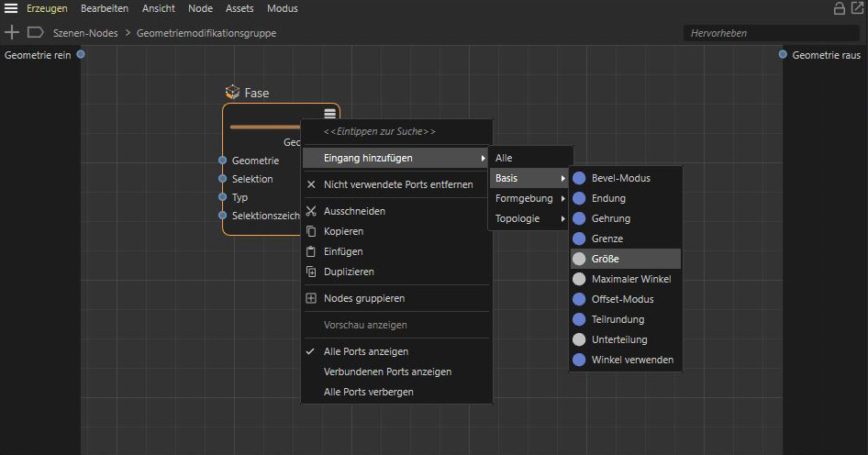The width and height of the screenshot is (868, 455).
Task: Open the Bearbeiten menu
Action: pos(104,8)
